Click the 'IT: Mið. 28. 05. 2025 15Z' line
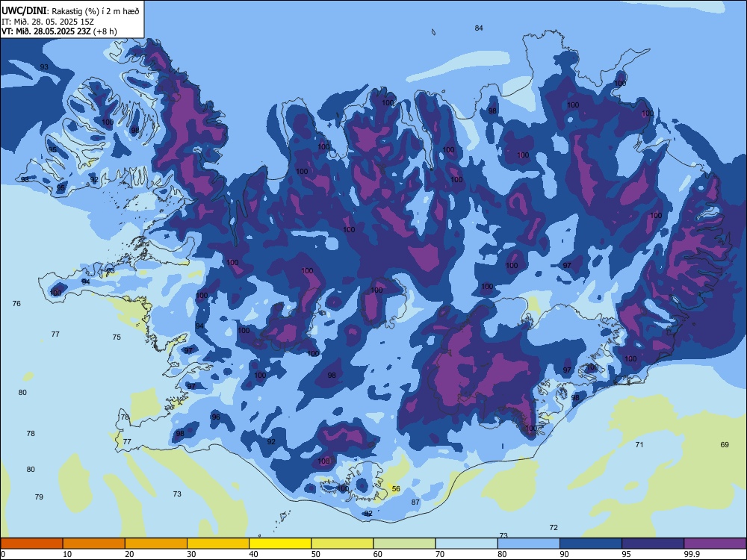This screenshot has width=747, height=560. pos(48,22)
